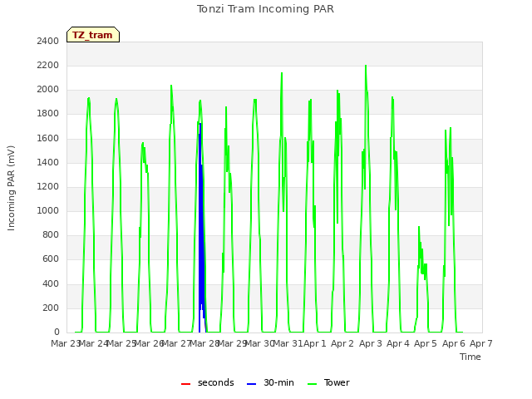The image size is (532, 399).
Task: Click the 'Mar 31' x-axis tick label
Action: pyautogui.click(x=288, y=343)
